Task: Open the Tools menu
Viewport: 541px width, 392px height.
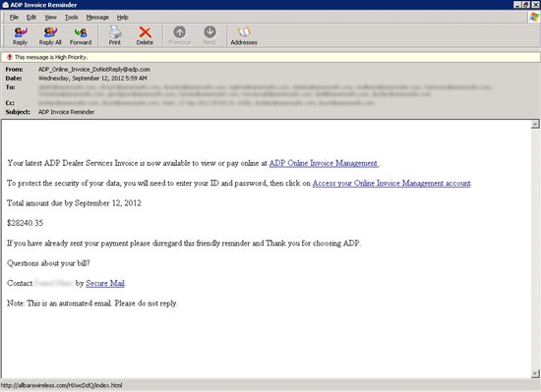Action: point(72,18)
